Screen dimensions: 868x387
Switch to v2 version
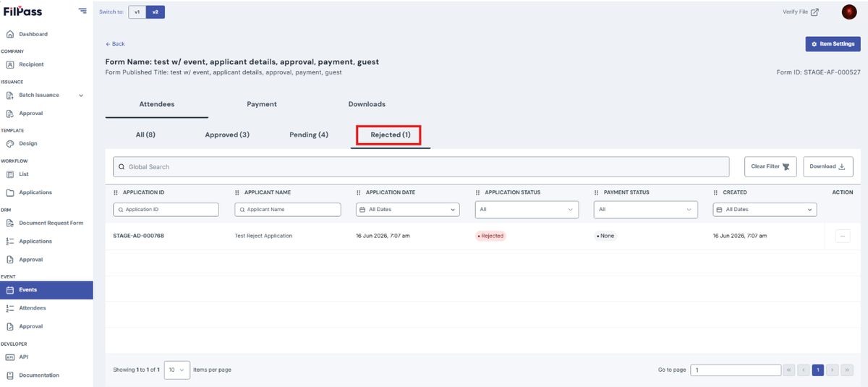click(155, 12)
